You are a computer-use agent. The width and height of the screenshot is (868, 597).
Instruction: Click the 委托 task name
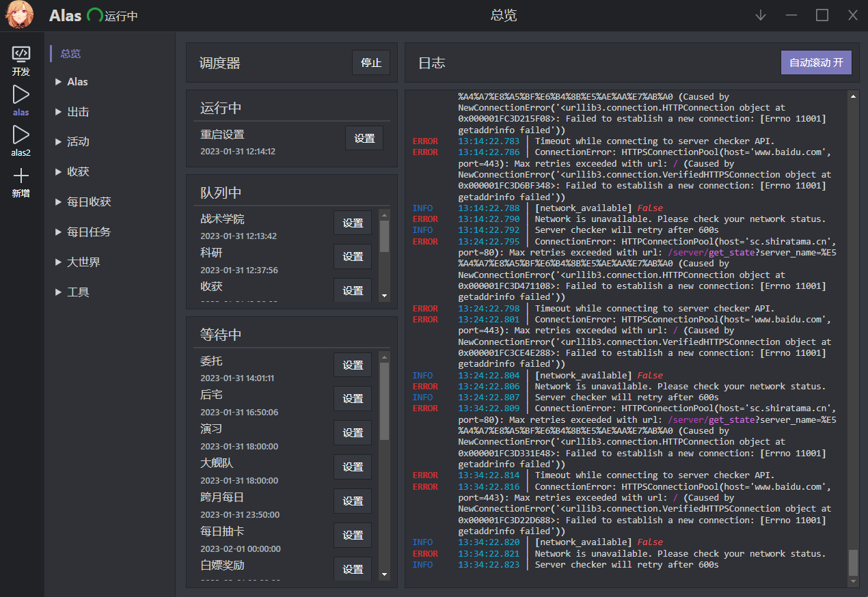tap(211, 361)
